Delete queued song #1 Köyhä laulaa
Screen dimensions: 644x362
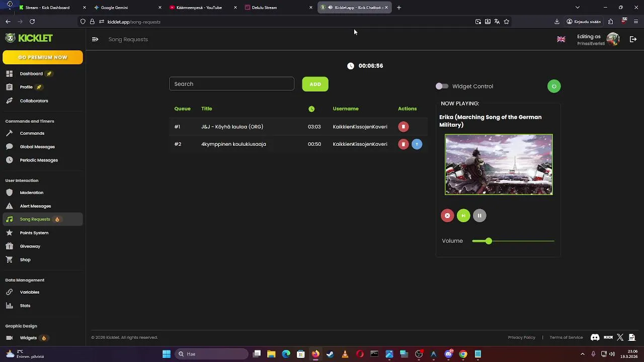tap(404, 127)
